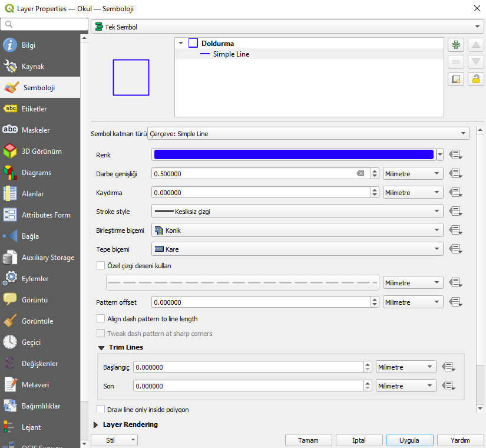Image resolution: width=486 pixels, height=448 pixels.
Task: Enable Özel çizgi deseni kullan
Action: (101, 266)
